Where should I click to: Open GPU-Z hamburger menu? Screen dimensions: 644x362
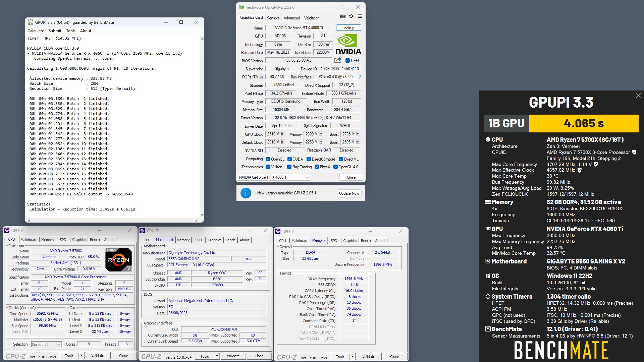360,16
